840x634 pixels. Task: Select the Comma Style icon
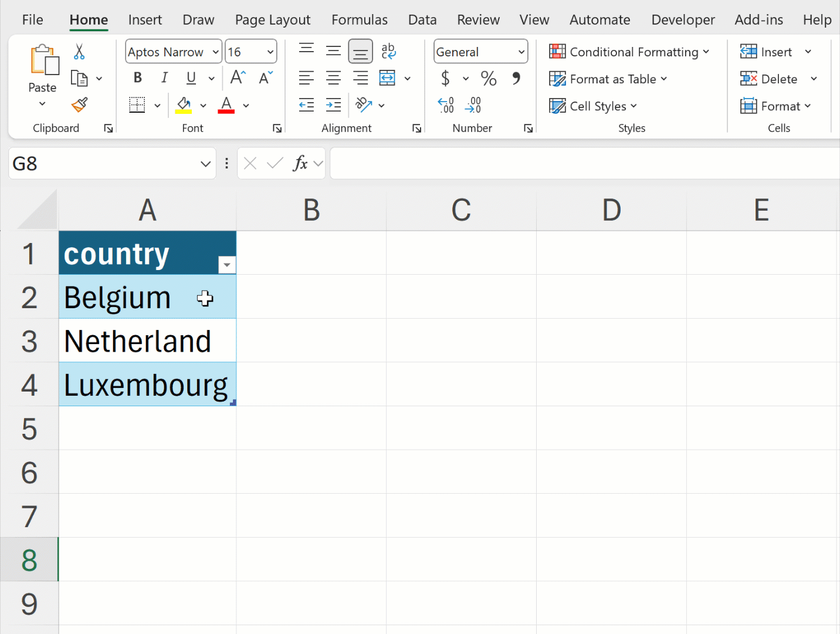pyautogui.click(x=516, y=79)
